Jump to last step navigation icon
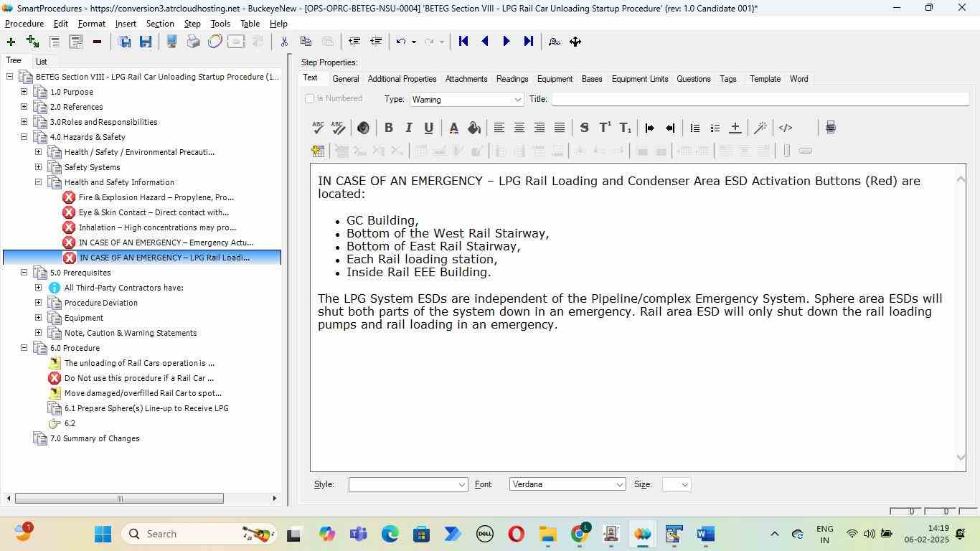This screenshot has height=551, width=980. coord(528,42)
